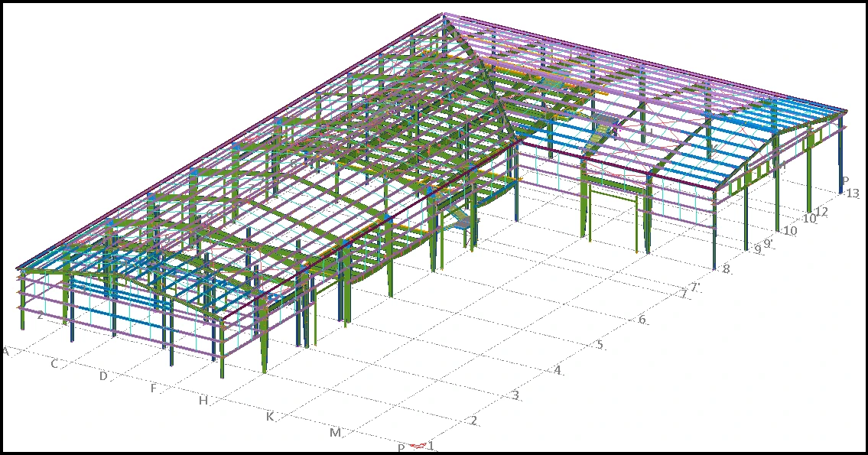868x455 pixels.
Task: Select the steel column at grid 8
Action: point(715,229)
